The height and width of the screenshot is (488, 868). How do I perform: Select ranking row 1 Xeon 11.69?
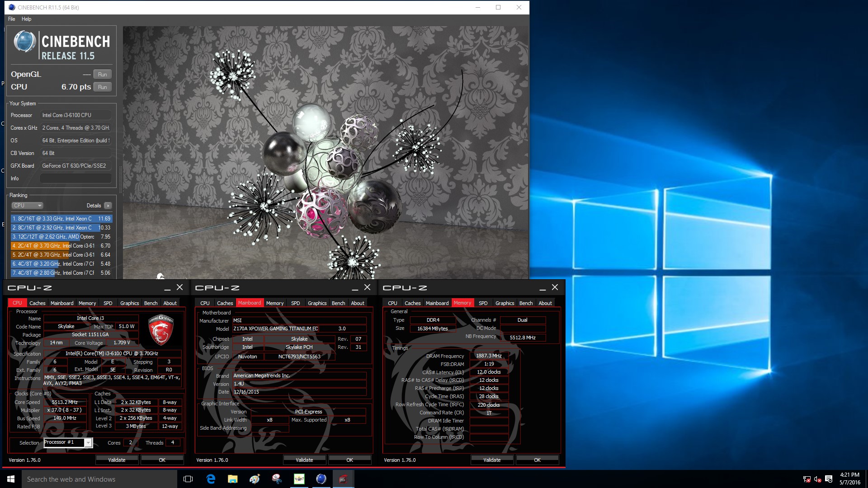(x=61, y=219)
